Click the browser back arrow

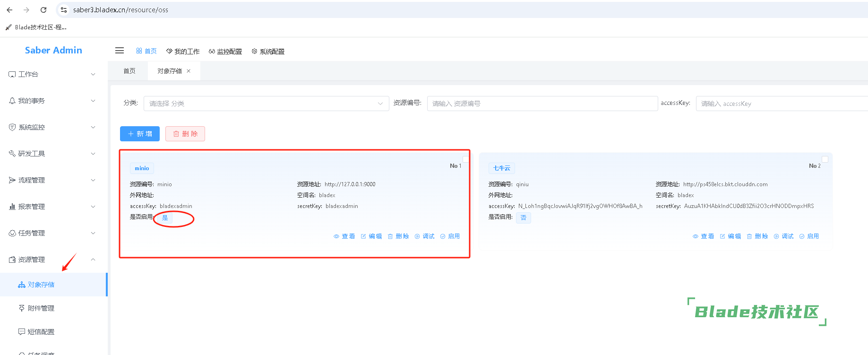click(9, 9)
